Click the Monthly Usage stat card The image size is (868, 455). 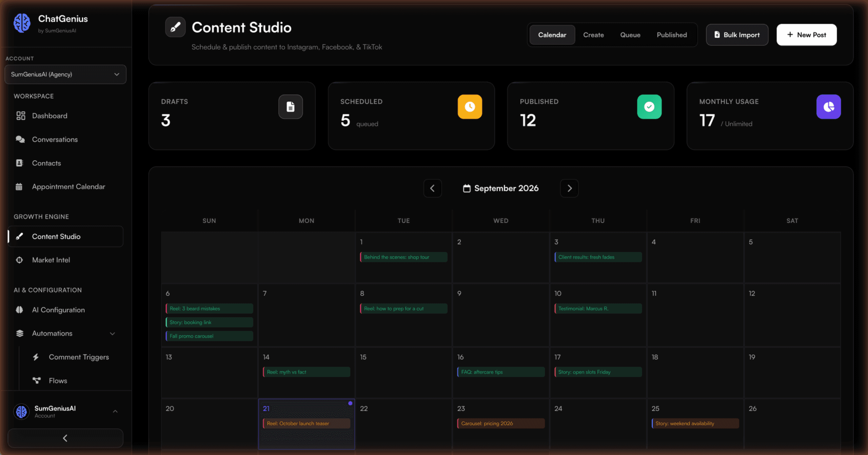coord(770,116)
